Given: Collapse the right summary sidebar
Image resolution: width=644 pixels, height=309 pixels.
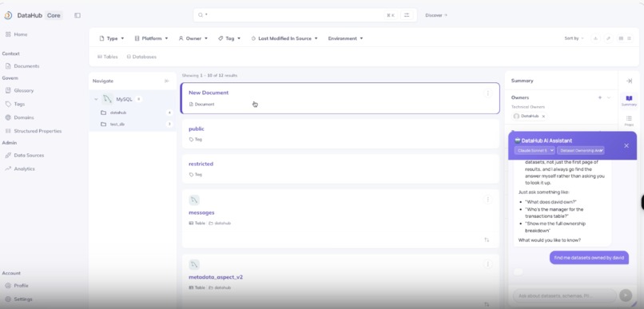Looking at the screenshot, I should coord(629,81).
